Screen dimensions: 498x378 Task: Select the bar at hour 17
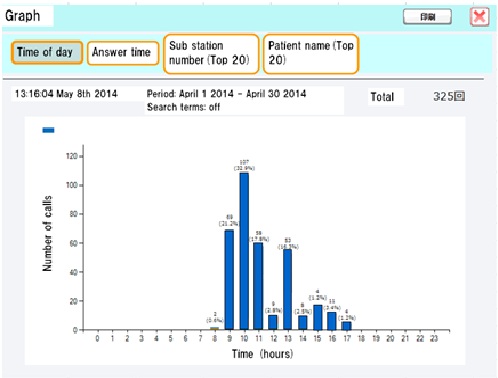(347, 326)
